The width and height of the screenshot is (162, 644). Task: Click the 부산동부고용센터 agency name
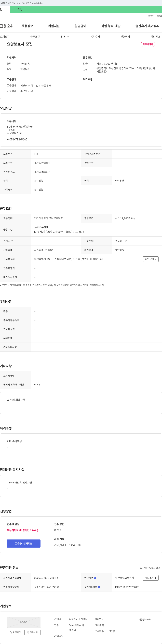(x=124, y=578)
